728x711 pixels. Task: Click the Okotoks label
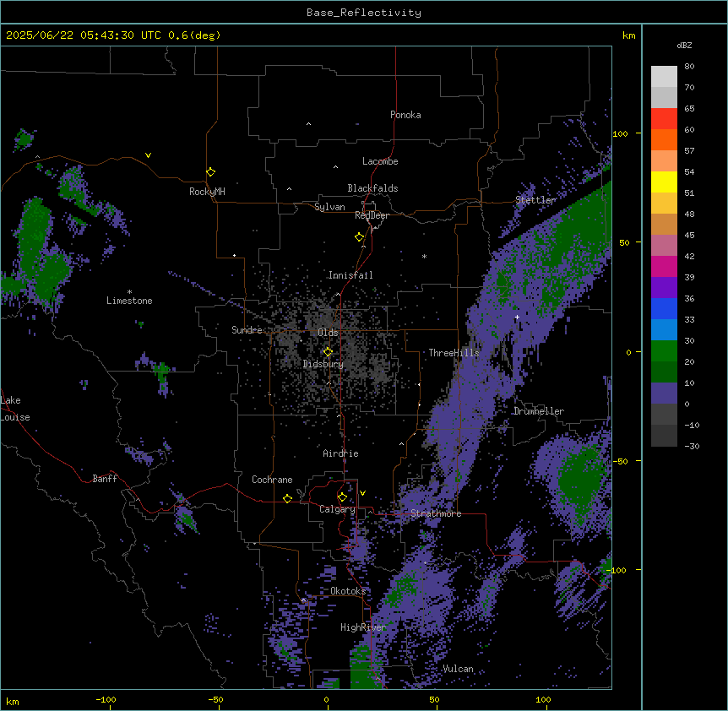pos(348,591)
